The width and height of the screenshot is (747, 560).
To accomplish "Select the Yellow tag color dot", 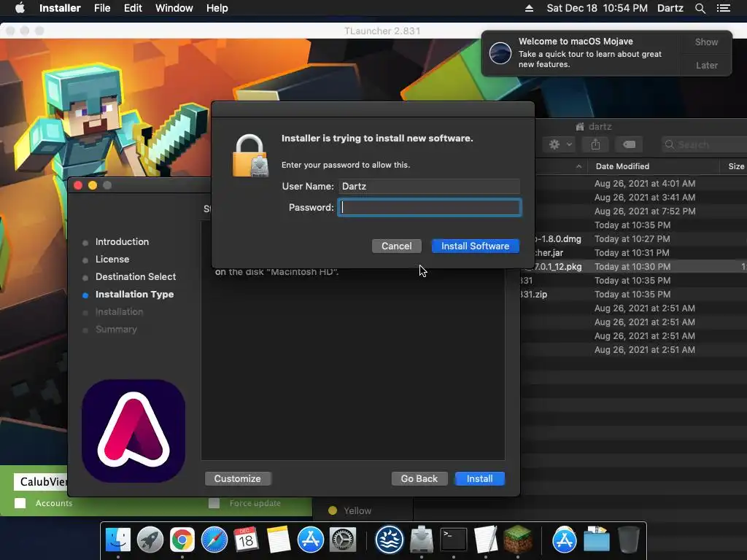I will coord(333,510).
